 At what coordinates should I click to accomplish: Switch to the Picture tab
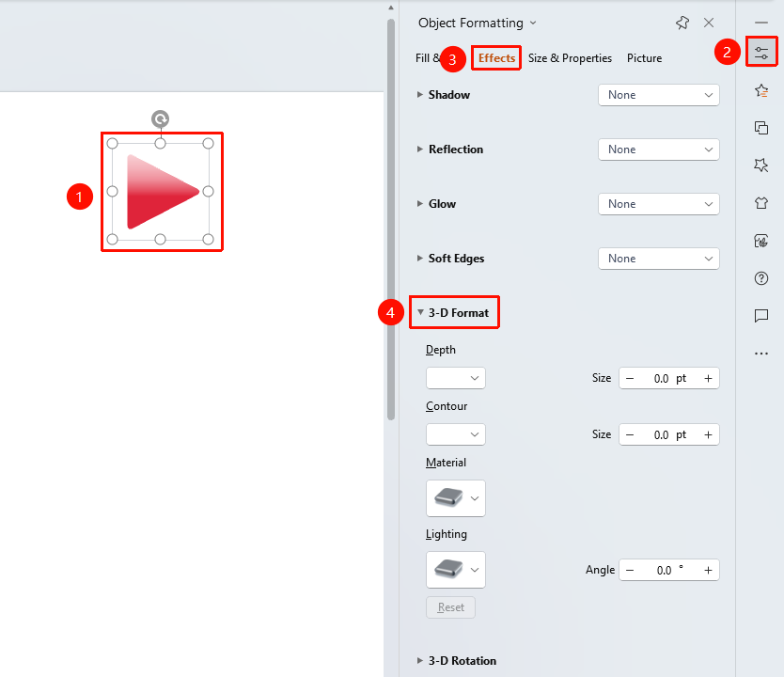645,58
